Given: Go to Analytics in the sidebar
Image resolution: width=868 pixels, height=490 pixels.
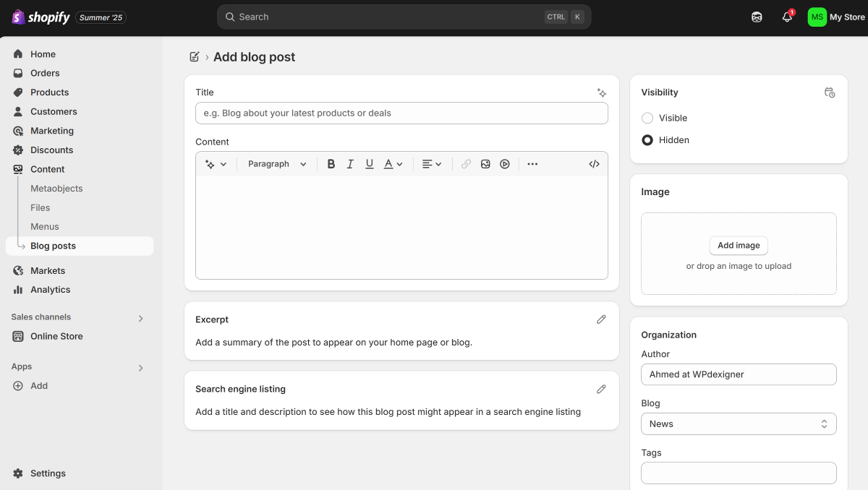Looking at the screenshot, I should coord(50,290).
